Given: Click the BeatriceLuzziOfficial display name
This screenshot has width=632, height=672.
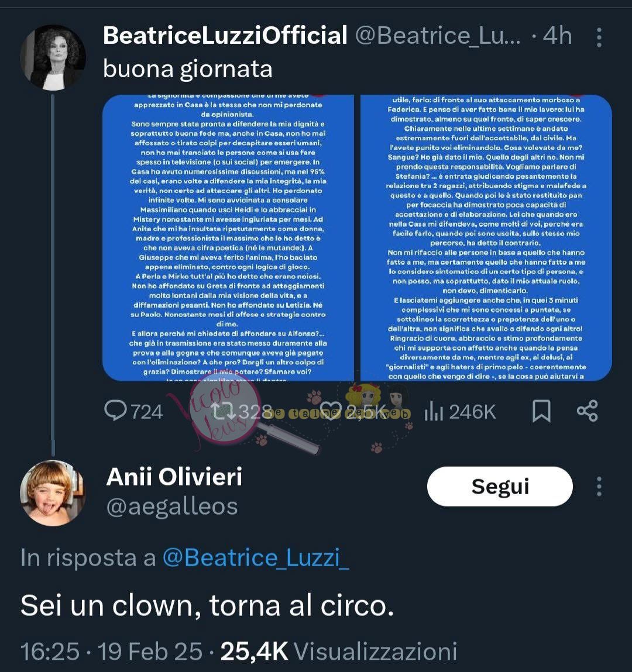Looking at the screenshot, I should pyautogui.click(x=225, y=36).
